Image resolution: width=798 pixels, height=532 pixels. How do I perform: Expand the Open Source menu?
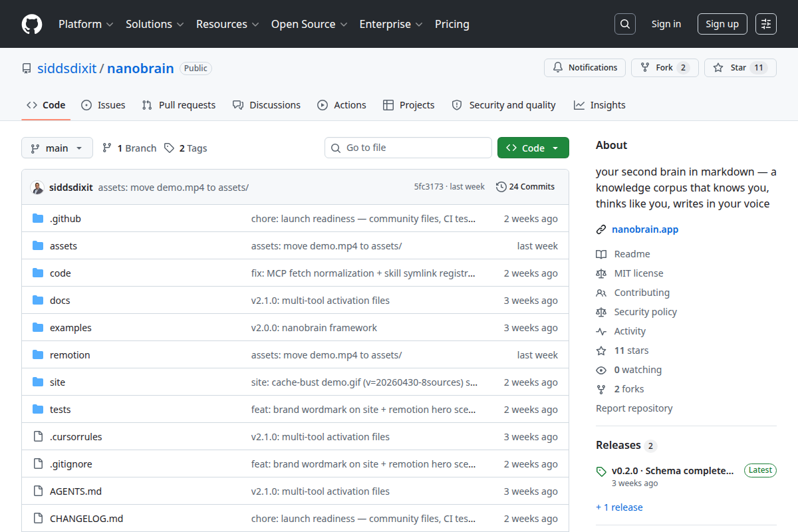tap(309, 24)
